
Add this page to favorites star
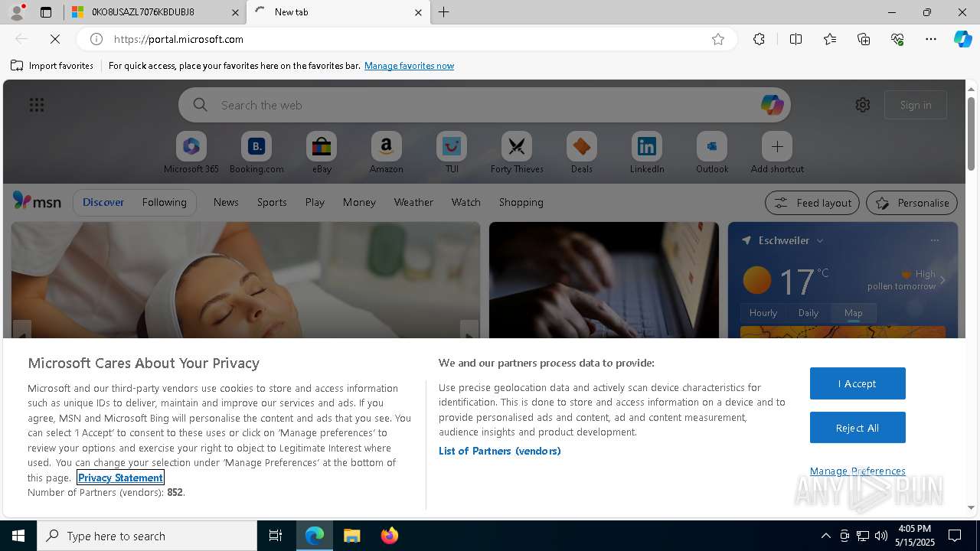point(718,39)
